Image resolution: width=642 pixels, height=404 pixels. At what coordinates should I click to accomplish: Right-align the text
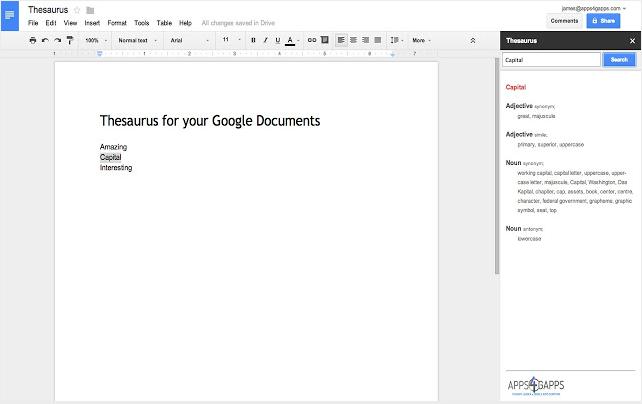pyautogui.click(x=366, y=40)
